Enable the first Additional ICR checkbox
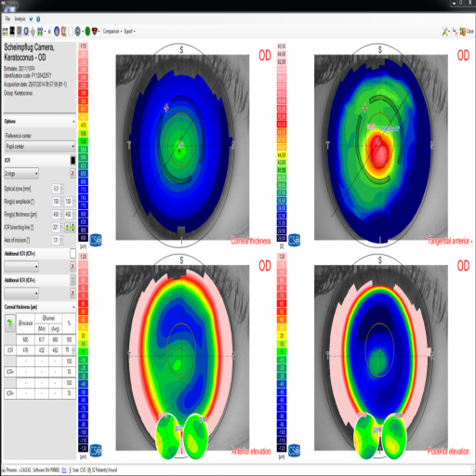Image resolution: width=476 pixels, height=476 pixels. click(73, 254)
